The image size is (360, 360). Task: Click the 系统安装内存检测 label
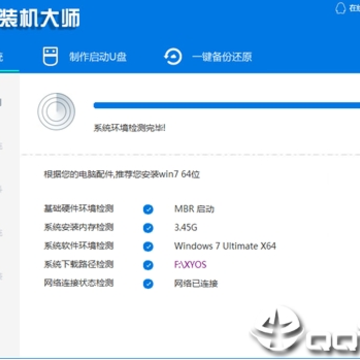79,228
